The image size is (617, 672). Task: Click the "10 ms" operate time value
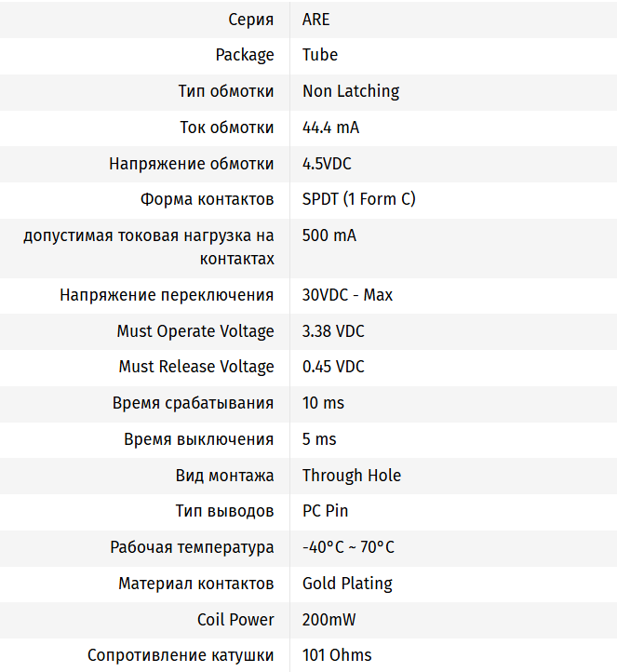pyautogui.click(x=323, y=403)
